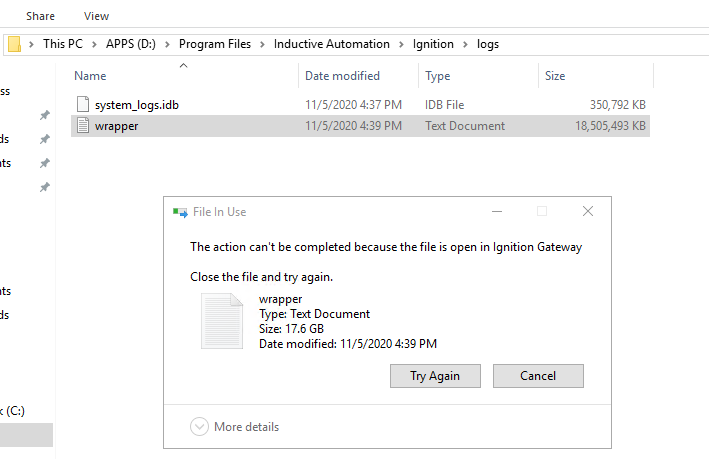
Task: Open the View ribbon tab
Action: tap(96, 16)
